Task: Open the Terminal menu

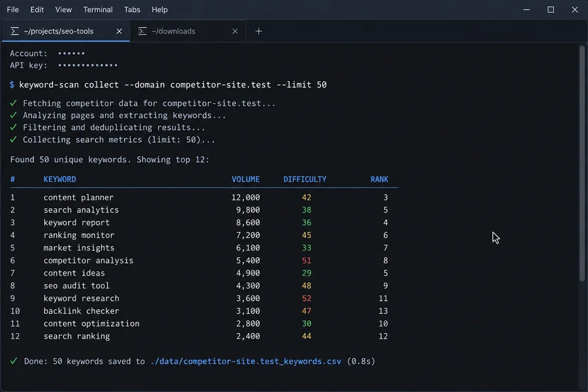Action: click(98, 10)
